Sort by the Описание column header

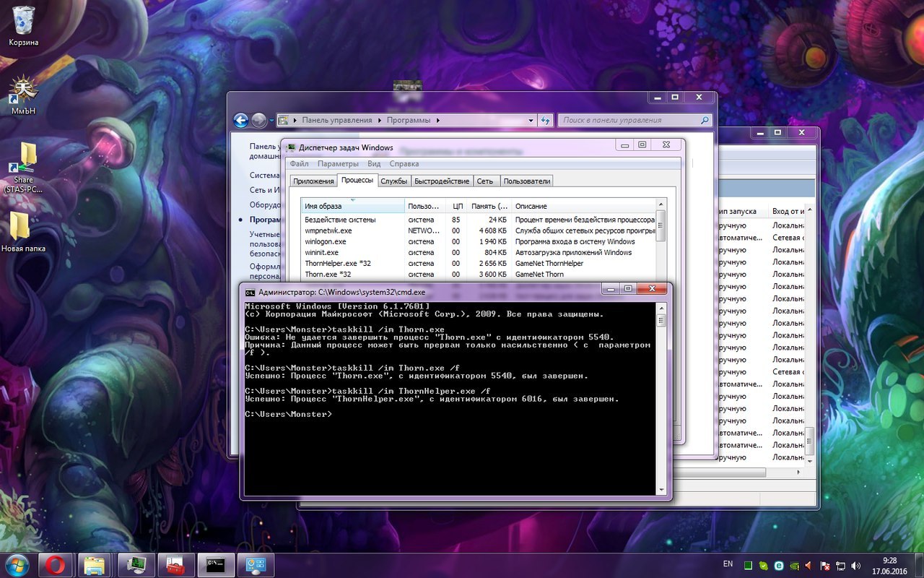584,206
